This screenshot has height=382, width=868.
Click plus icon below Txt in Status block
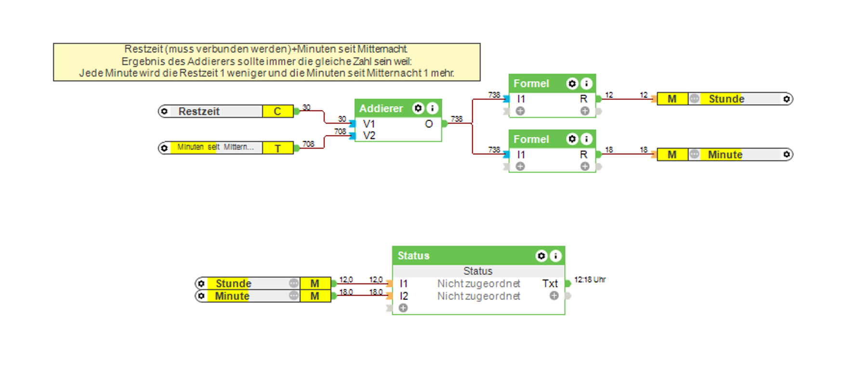pos(554,295)
